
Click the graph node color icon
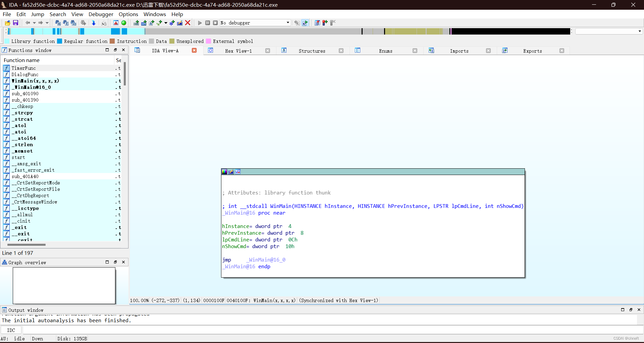[224, 172]
